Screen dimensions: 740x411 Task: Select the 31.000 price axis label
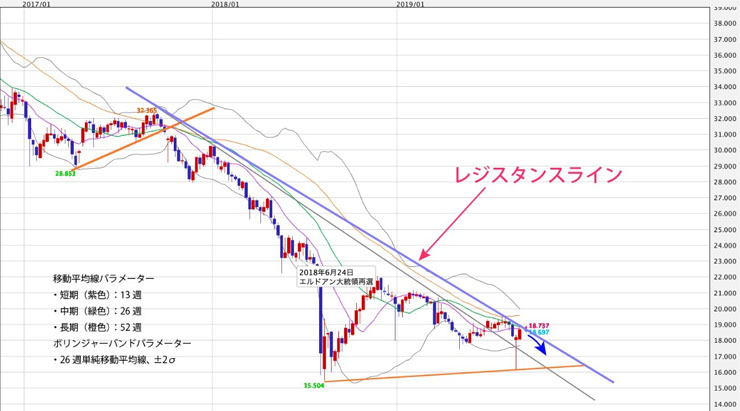pyautogui.click(x=726, y=134)
